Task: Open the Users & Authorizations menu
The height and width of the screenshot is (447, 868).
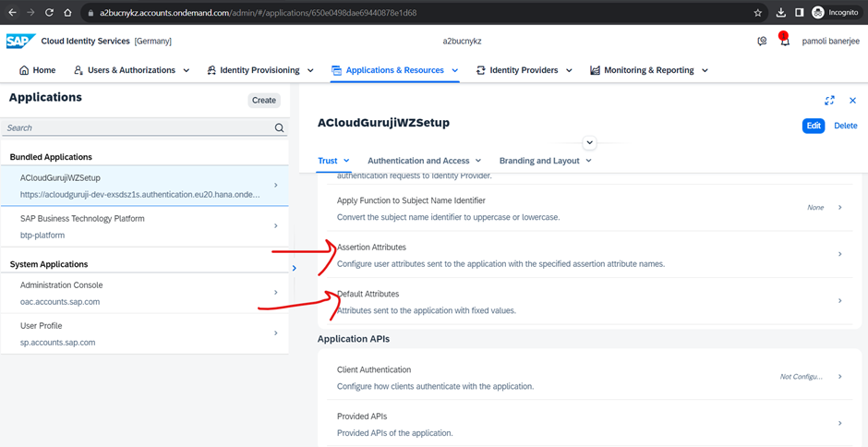Action: tap(131, 70)
